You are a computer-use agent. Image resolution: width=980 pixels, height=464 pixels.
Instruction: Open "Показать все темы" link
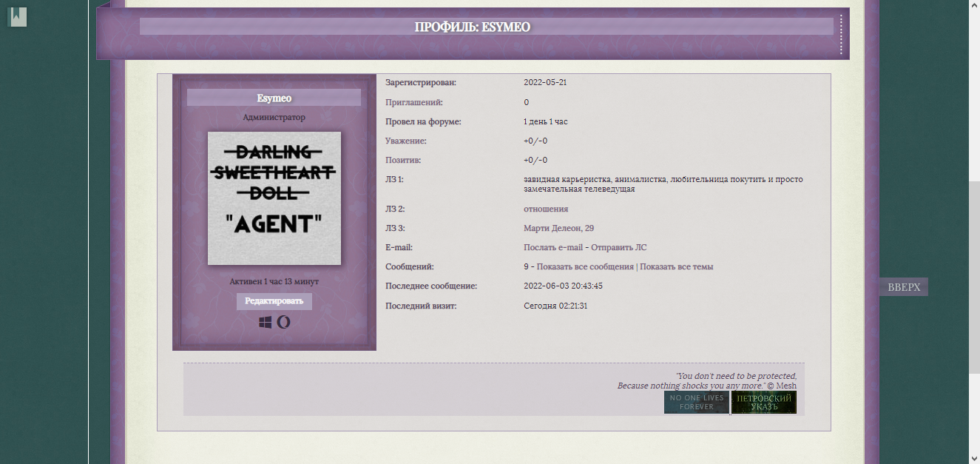point(676,266)
